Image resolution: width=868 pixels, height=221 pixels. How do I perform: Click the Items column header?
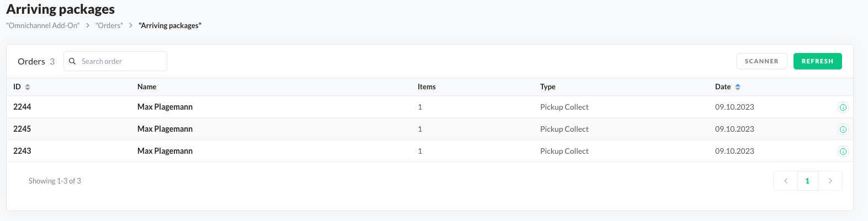pos(427,87)
